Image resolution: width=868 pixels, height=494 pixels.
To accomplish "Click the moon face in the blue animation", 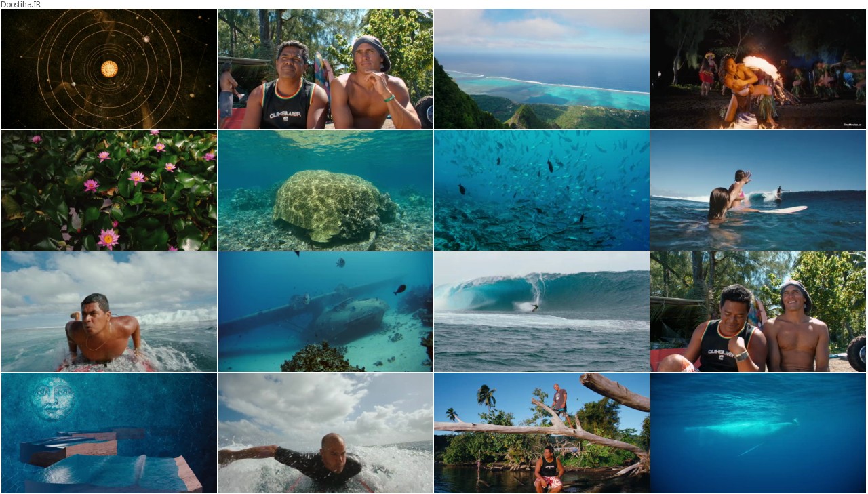I will tap(53, 398).
